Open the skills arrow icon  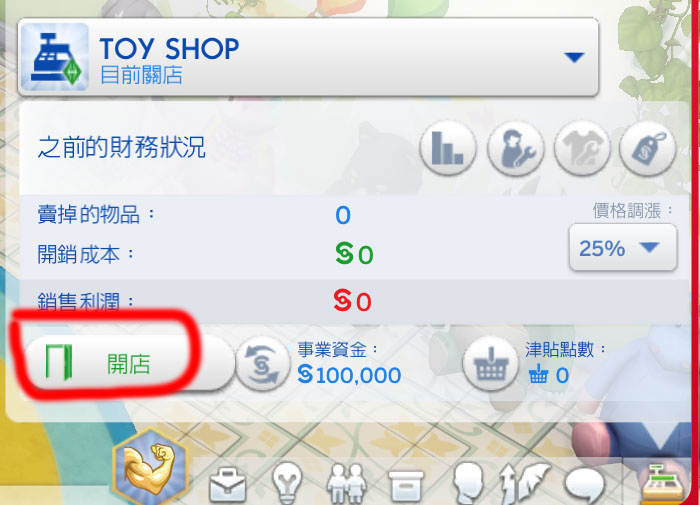[x=524, y=484]
